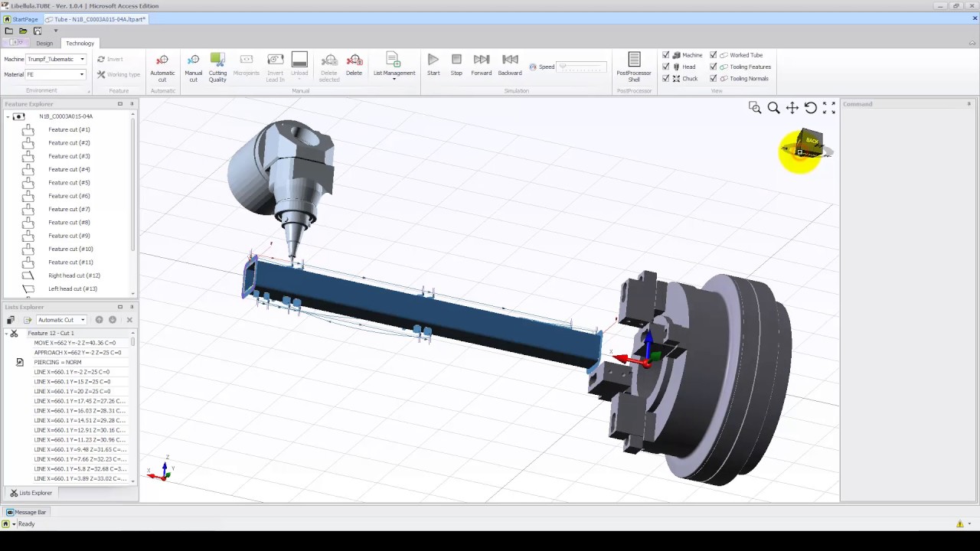Screen dimensions: 980x551
Task: Create a new file from quick toolbar
Action: point(8,31)
